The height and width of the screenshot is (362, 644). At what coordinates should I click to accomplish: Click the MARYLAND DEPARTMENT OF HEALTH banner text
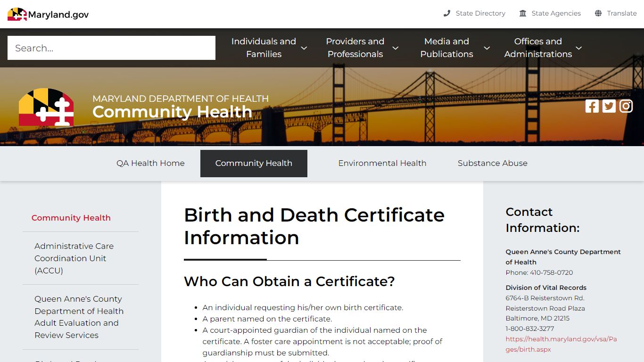coord(181,99)
